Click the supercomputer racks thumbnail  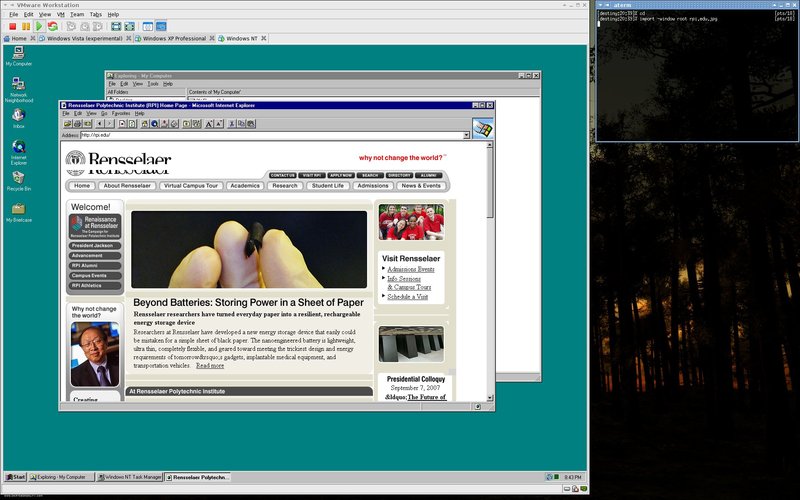click(411, 344)
